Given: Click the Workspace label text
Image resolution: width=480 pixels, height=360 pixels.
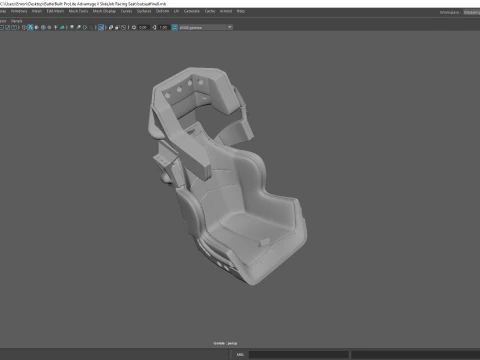Looking at the screenshot, I should [450, 12].
